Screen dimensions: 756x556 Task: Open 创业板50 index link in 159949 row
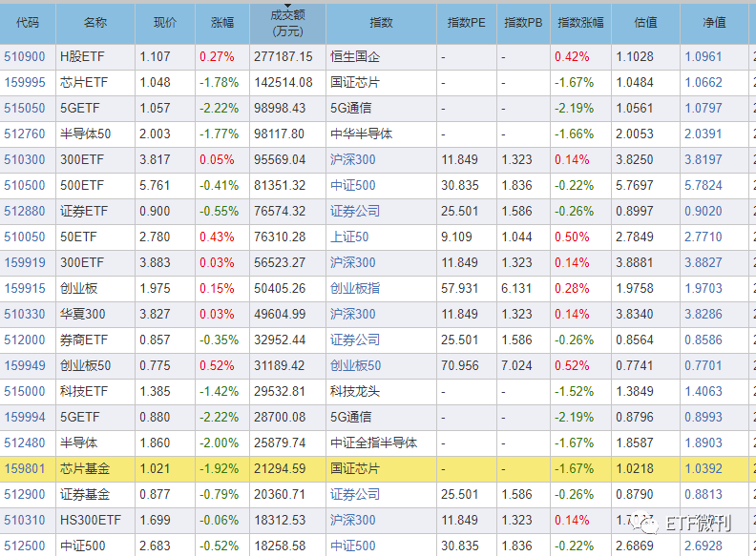[356, 365]
